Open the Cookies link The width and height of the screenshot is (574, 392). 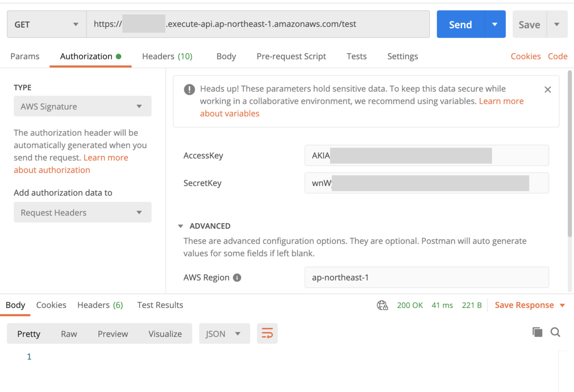click(x=526, y=56)
